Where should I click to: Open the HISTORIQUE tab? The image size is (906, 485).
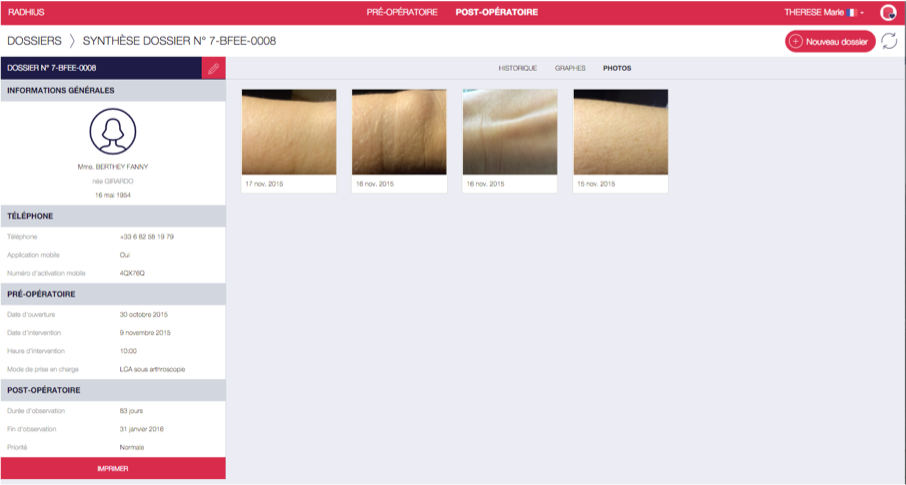point(518,68)
